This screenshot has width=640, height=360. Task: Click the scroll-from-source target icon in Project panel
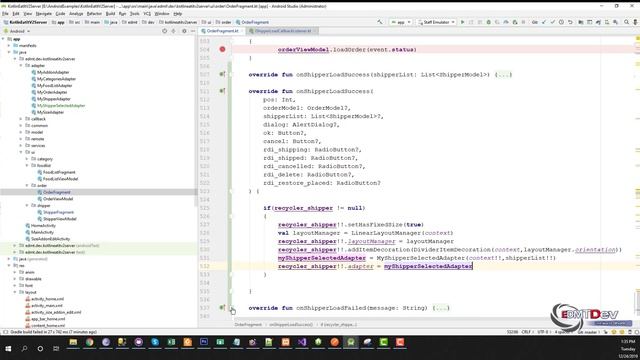pos(164,31)
